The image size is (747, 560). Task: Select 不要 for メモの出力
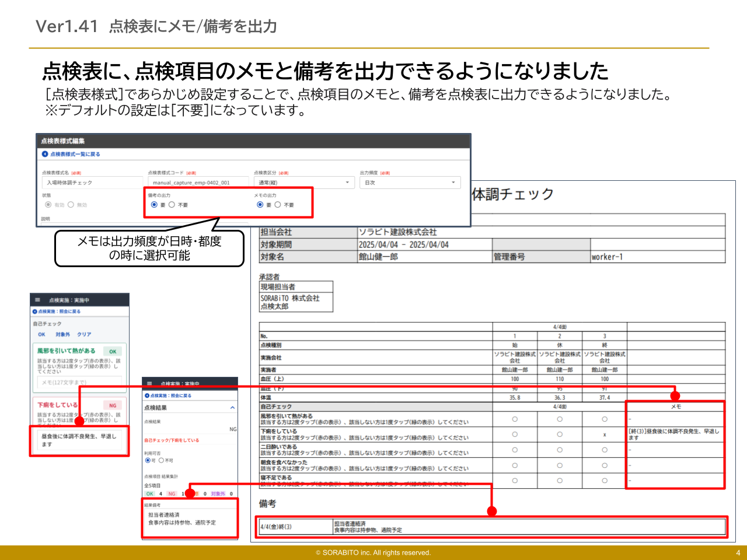[278, 205]
